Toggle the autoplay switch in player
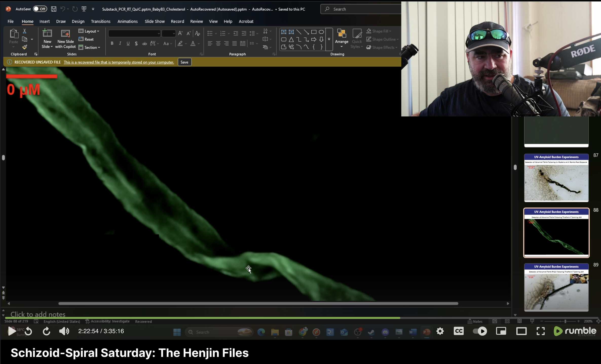This screenshot has height=364, width=601. [x=480, y=331]
